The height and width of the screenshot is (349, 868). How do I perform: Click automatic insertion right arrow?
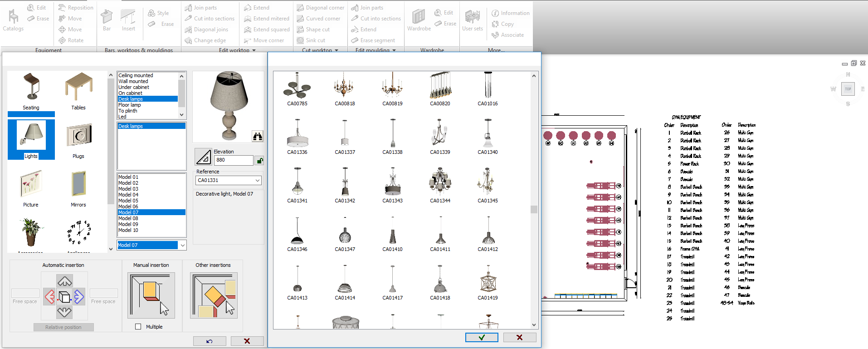pos(79,297)
